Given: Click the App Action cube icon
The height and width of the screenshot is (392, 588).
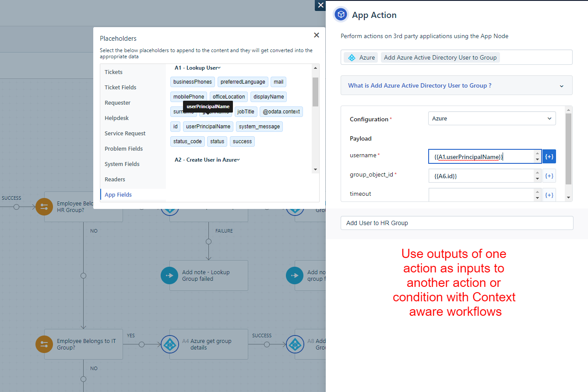Looking at the screenshot, I should pyautogui.click(x=341, y=15).
